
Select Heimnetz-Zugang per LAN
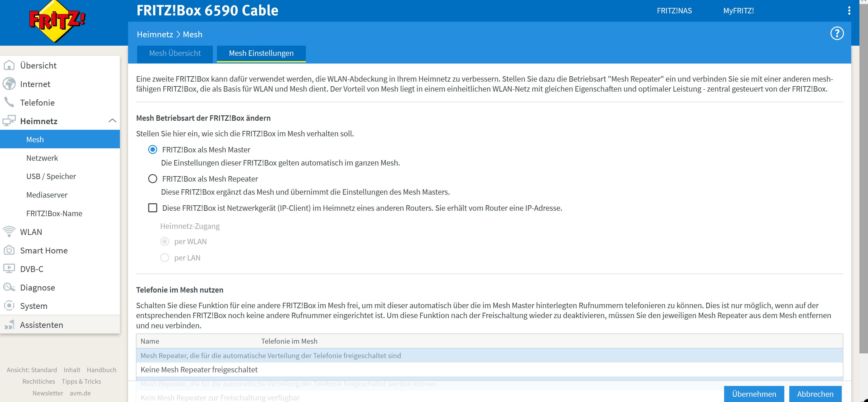pyautogui.click(x=165, y=258)
